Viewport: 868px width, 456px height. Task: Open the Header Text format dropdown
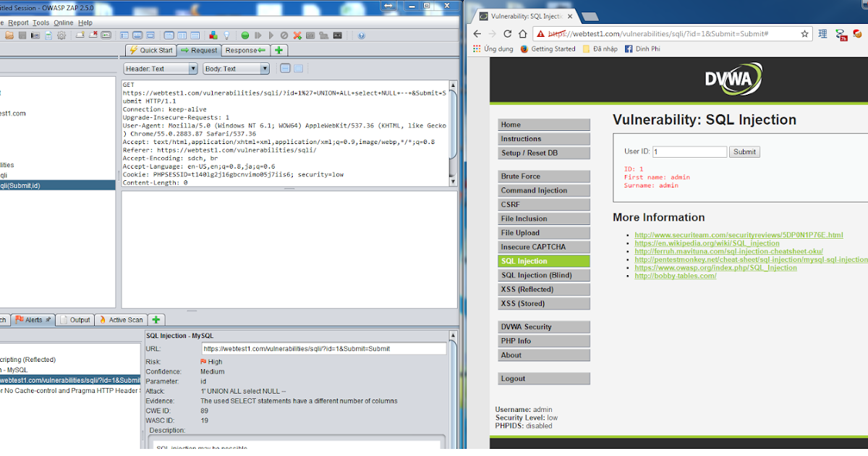[x=192, y=67]
